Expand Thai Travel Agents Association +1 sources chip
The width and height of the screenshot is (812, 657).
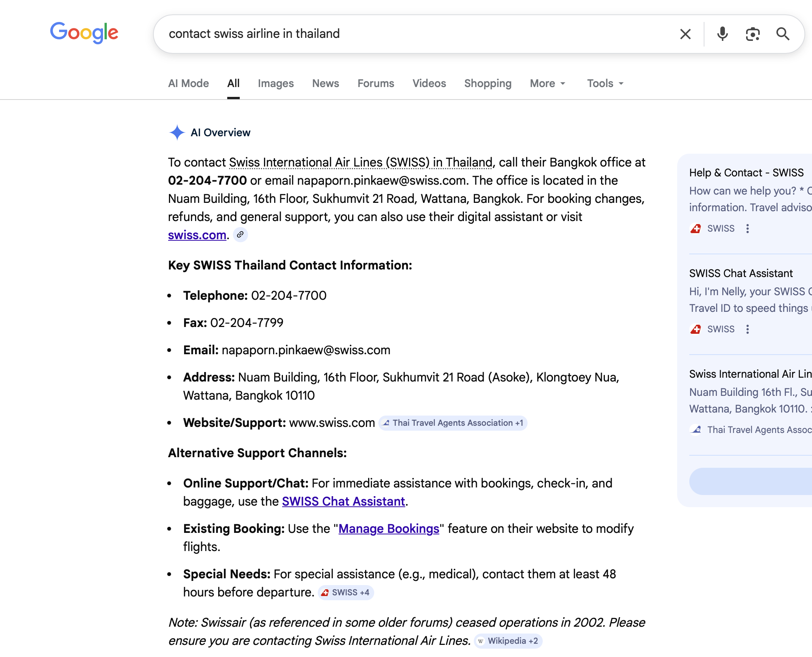(453, 423)
